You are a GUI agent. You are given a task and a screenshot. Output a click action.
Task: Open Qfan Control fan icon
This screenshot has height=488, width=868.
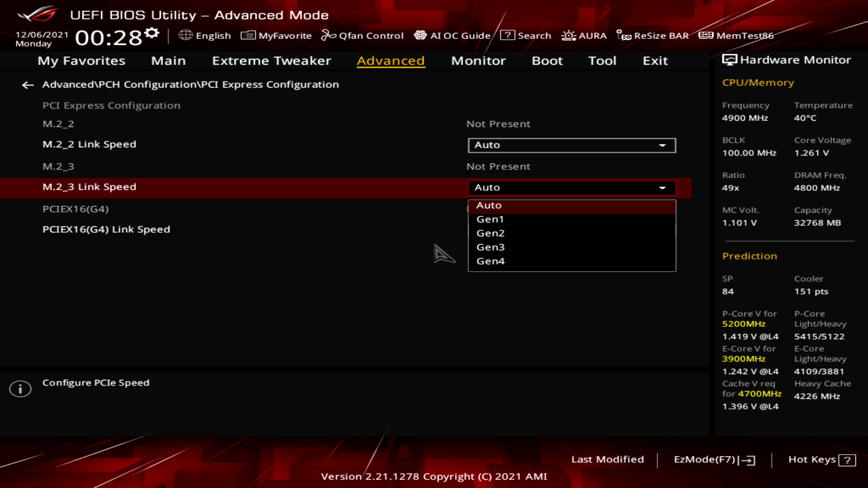(x=328, y=35)
